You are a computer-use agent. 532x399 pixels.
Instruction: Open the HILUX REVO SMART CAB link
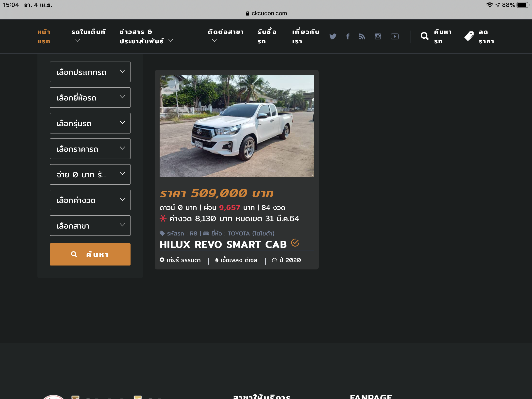pos(223,245)
